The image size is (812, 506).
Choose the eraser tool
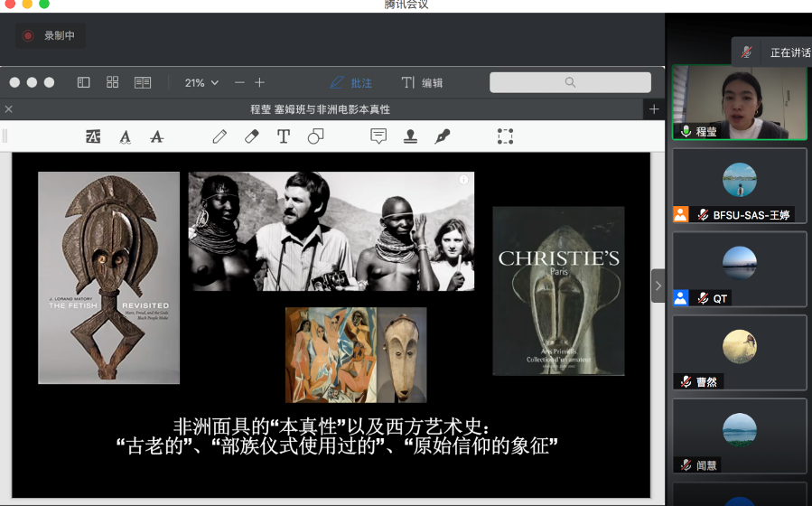point(251,136)
